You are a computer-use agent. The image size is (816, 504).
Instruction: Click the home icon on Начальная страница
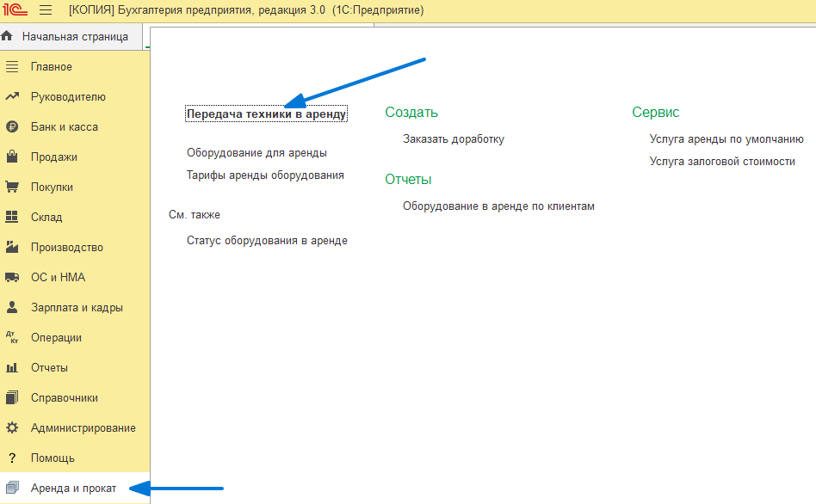7,36
